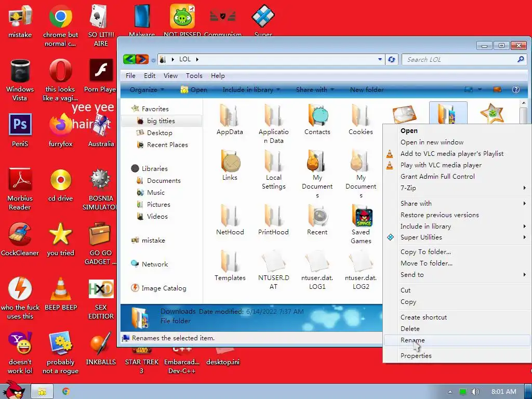Refresh the LOL folder view
This screenshot has width=532, height=399.
(392, 59)
